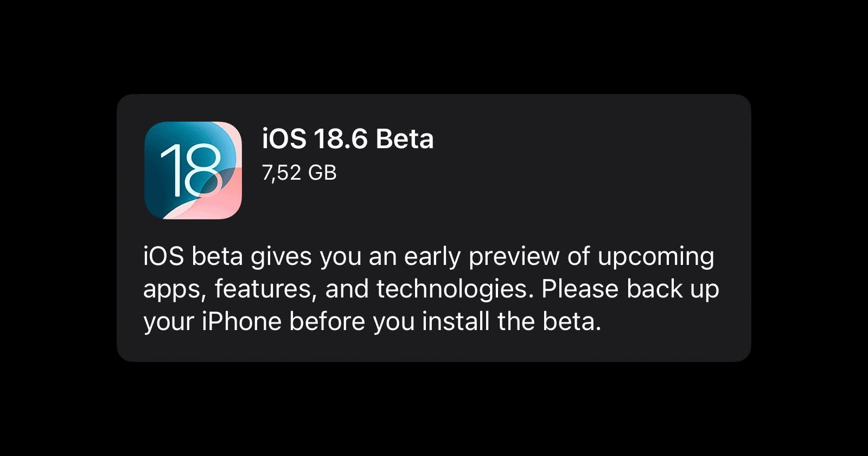Click the 7,52 GB download size label
This screenshot has height=456, width=868.
tap(299, 173)
